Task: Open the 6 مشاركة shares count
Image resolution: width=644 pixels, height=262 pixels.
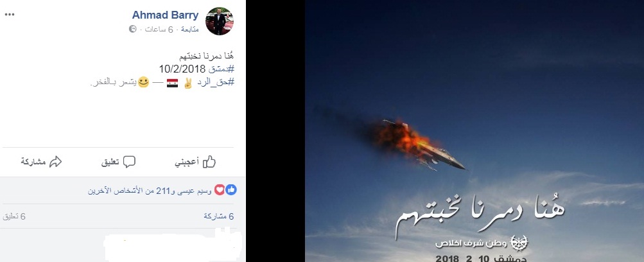Action: [219, 216]
